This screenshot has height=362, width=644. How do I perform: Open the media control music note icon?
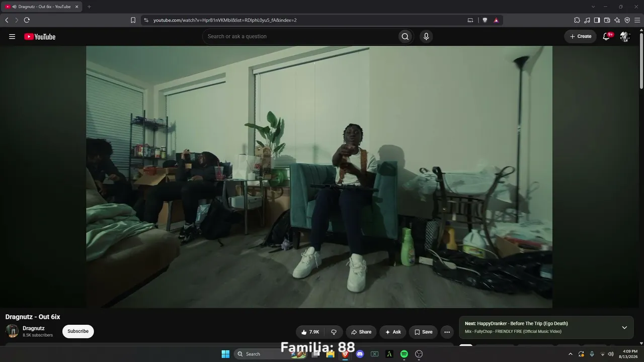coord(587,20)
